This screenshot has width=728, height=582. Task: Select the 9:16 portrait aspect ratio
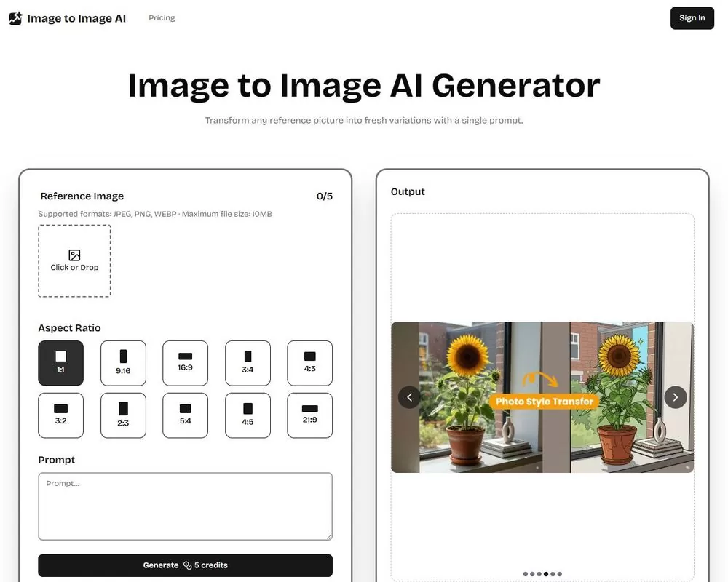click(x=123, y=363)
